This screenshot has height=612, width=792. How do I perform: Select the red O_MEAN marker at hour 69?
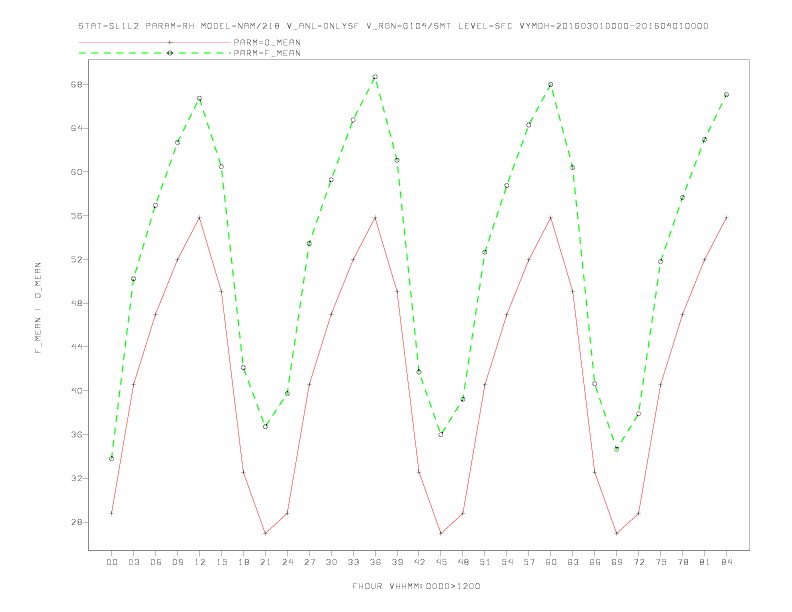[x=617, y=533]
